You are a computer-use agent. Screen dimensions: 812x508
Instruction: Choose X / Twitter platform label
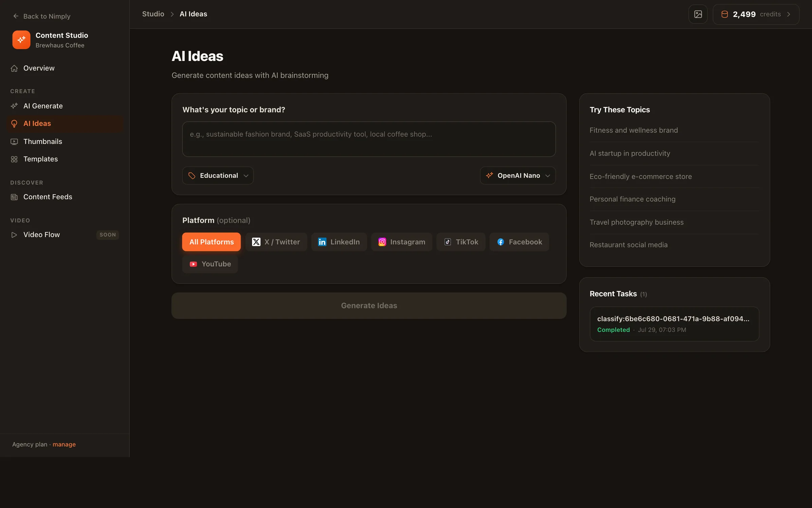pyautogui.click(x=282, y=242)
